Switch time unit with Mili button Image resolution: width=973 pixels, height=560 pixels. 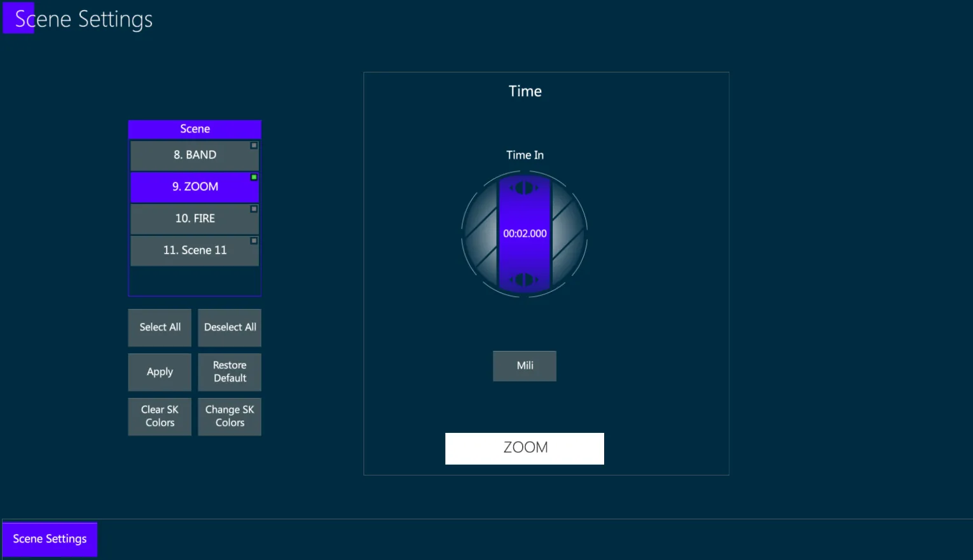(525, 366)
